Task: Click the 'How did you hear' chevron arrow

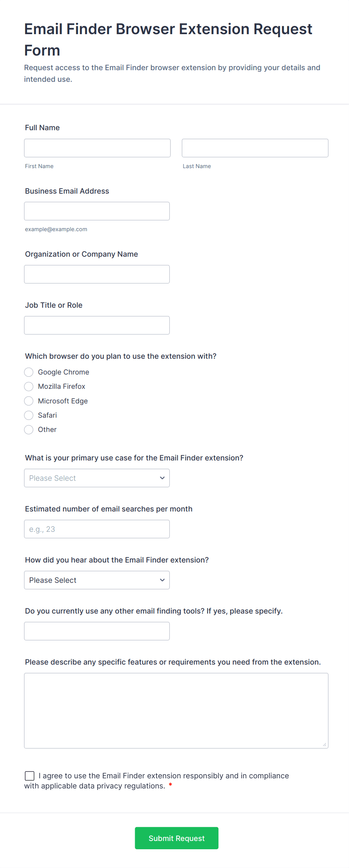Action: point(162,580)
